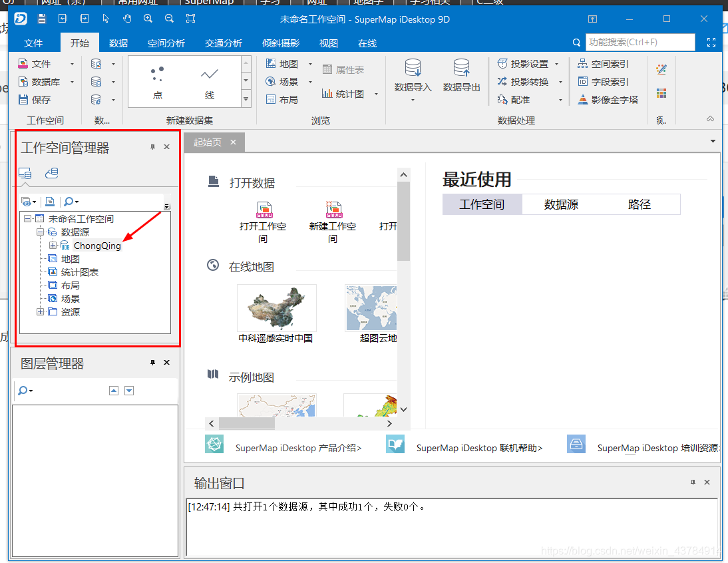Open the 地图 browse dropdown arrow
Viewport: 728px width, 563px height.
(x=310, y=64)
